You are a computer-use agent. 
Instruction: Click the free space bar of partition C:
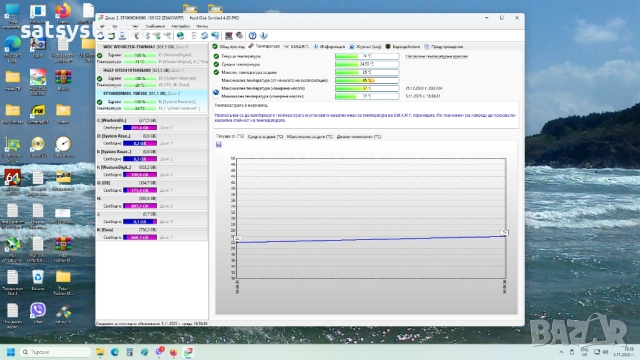point(140,127)
